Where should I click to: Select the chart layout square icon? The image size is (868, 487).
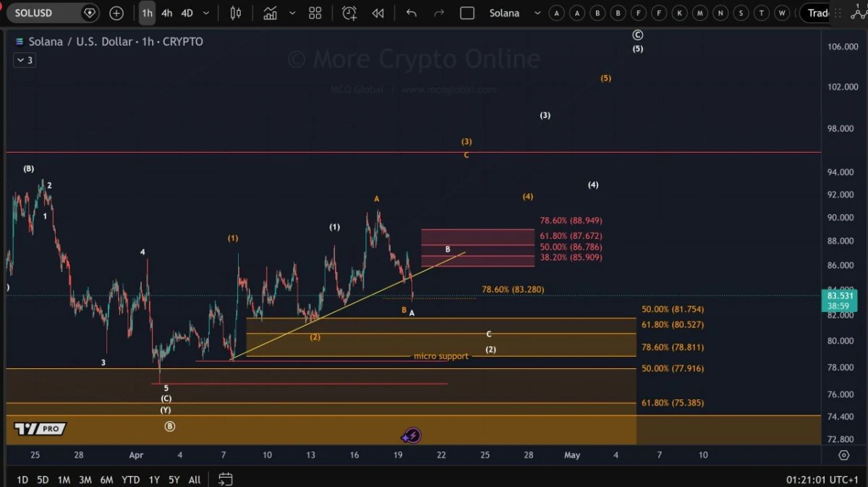[x=467, y=13]
